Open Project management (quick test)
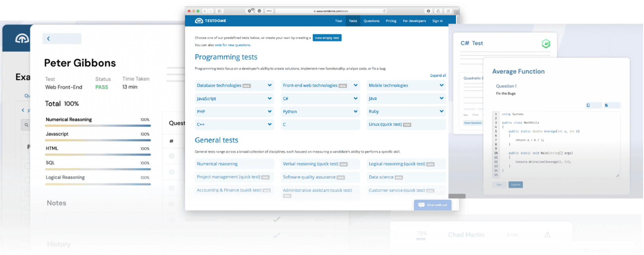 [x=234, y=177]
